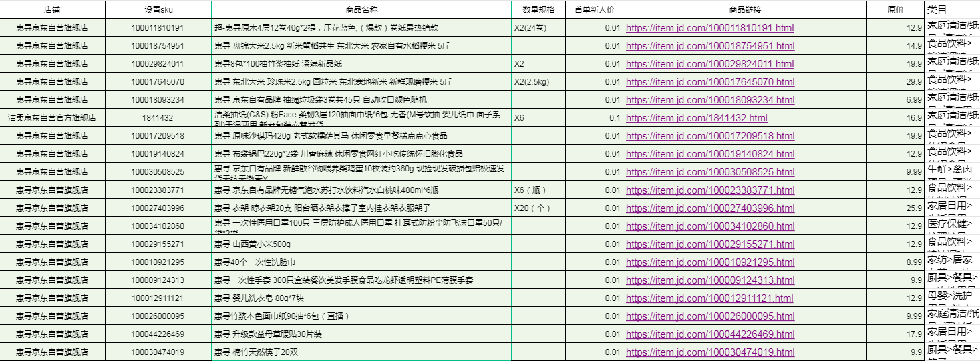Select the 数量规格 header cell
Viewport: 980px width, 361px height.
(x=538, y=10)
